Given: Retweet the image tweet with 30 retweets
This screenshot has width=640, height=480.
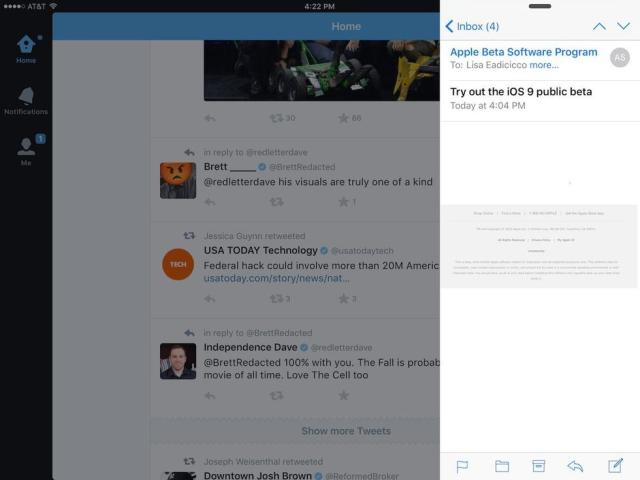Looking at the screenshot, I should [282, 118].
